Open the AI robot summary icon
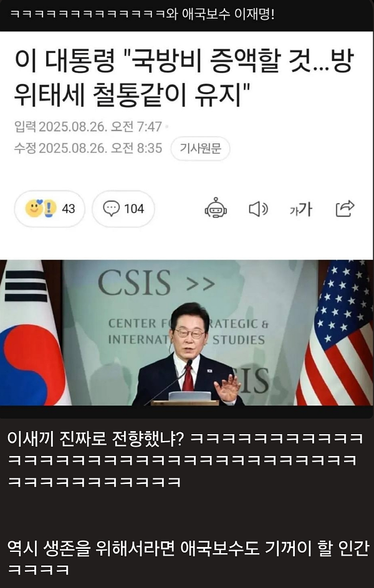Viewport: 374px width, 588px height. coord(216,207)
